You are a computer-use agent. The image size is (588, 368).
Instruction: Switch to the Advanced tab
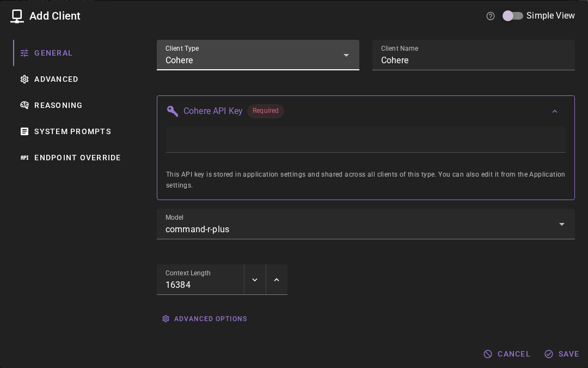pyautogui.click(x=71, y=79)
